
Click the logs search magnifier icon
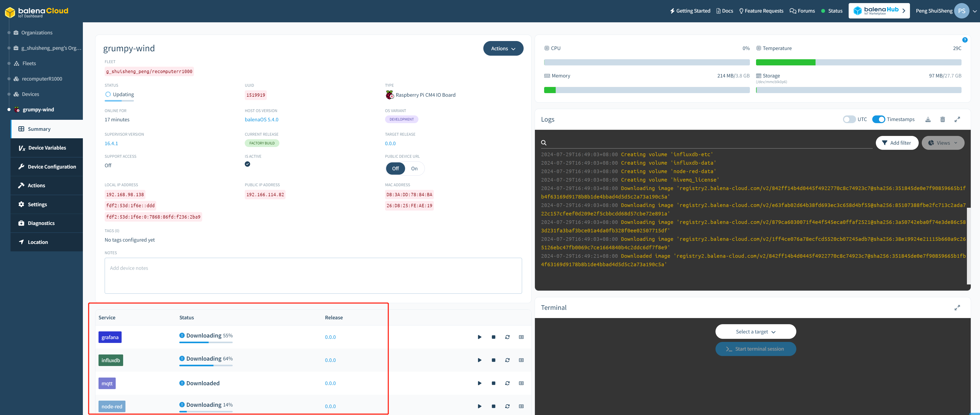click(x=544, y=143)
